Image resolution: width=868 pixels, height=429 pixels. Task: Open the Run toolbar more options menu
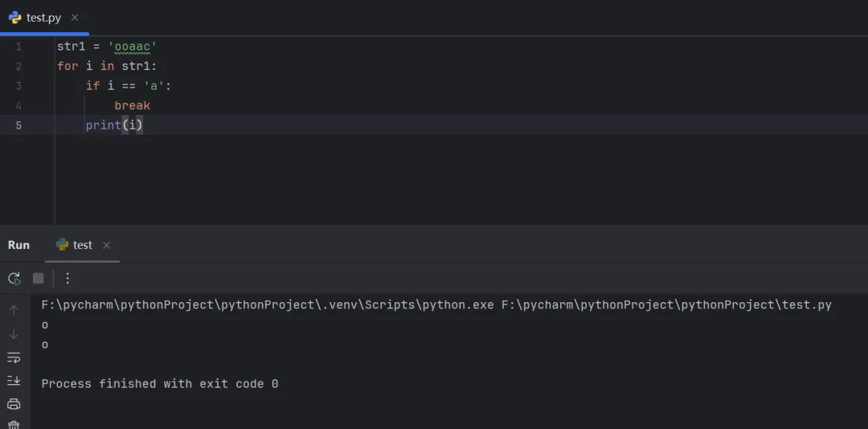68,278
